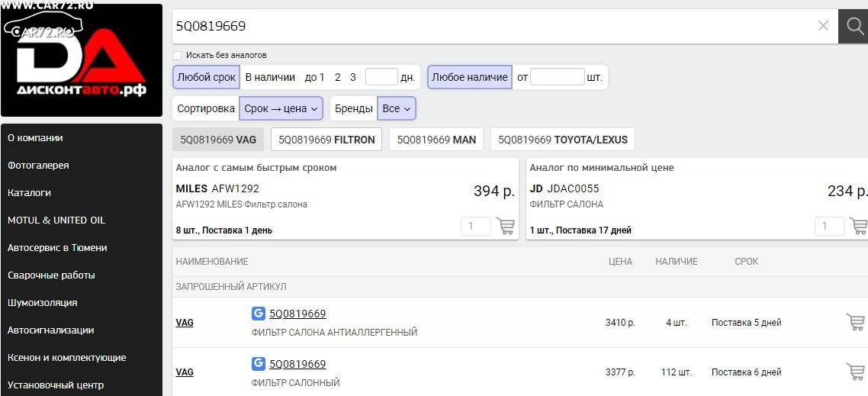
Task: Click 'Поставка 6 дней' delivery text
Action: [x=746, y=372]
